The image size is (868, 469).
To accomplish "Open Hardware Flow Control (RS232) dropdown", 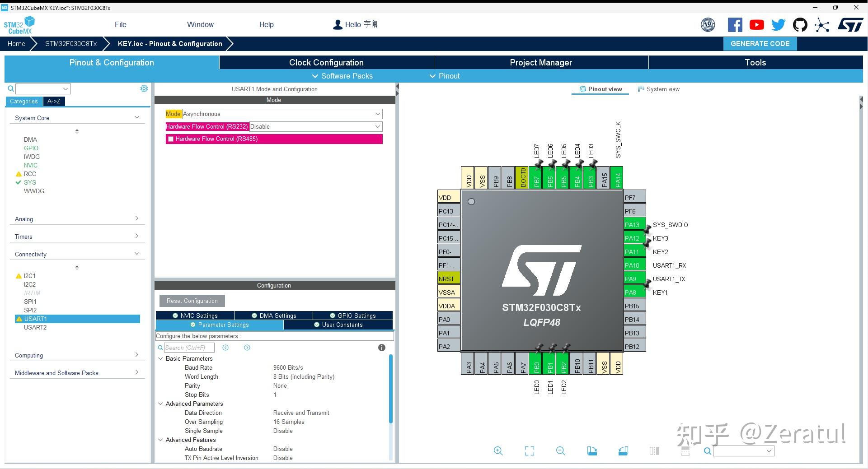I will [x=315, y=127].
